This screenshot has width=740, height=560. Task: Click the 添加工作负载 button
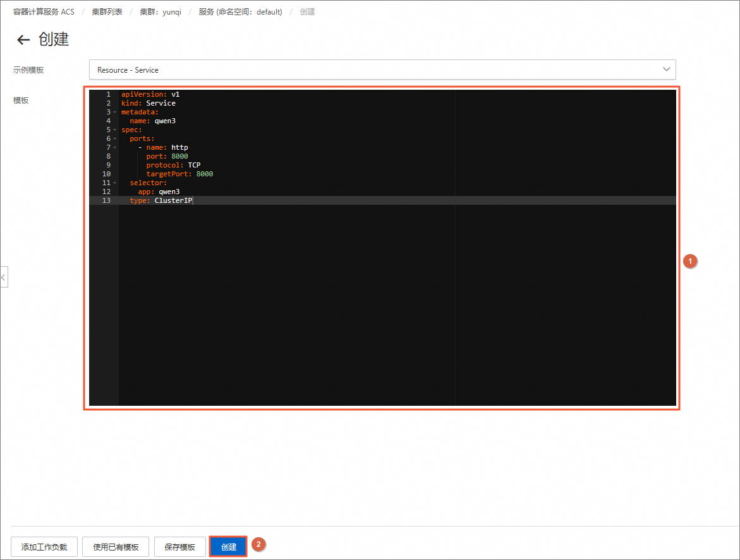coord(44,547)
